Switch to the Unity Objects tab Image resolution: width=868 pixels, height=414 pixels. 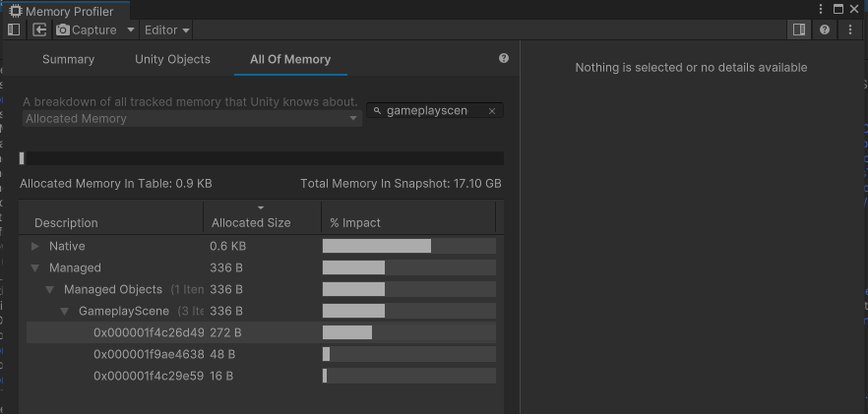click(x=172, y=59)
